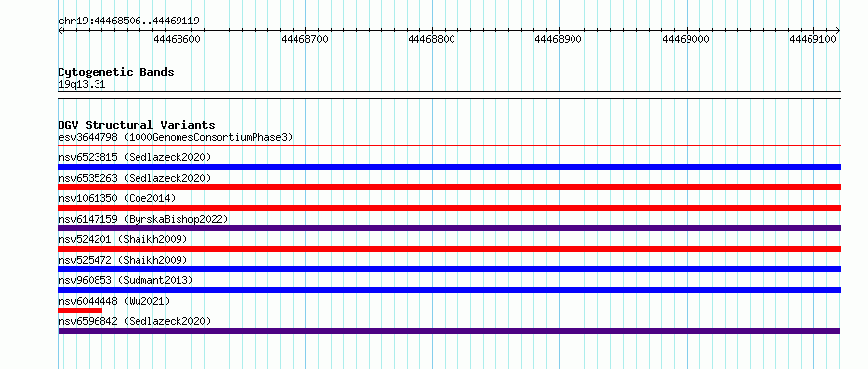Click the left arrow end of the ruler

click(60, 30)
